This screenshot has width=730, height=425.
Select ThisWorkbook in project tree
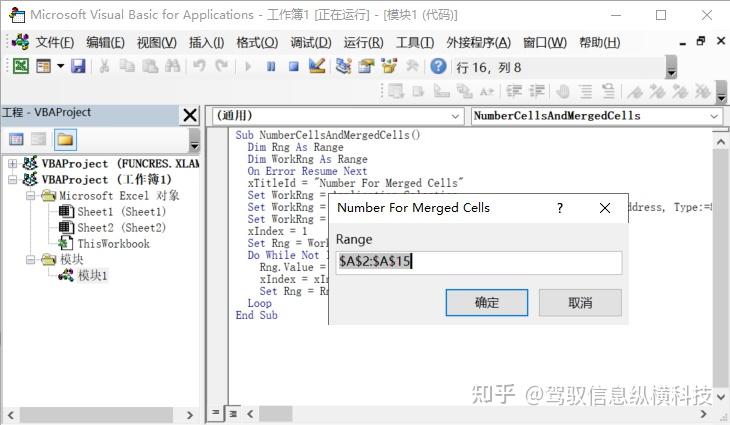[114, 244]
